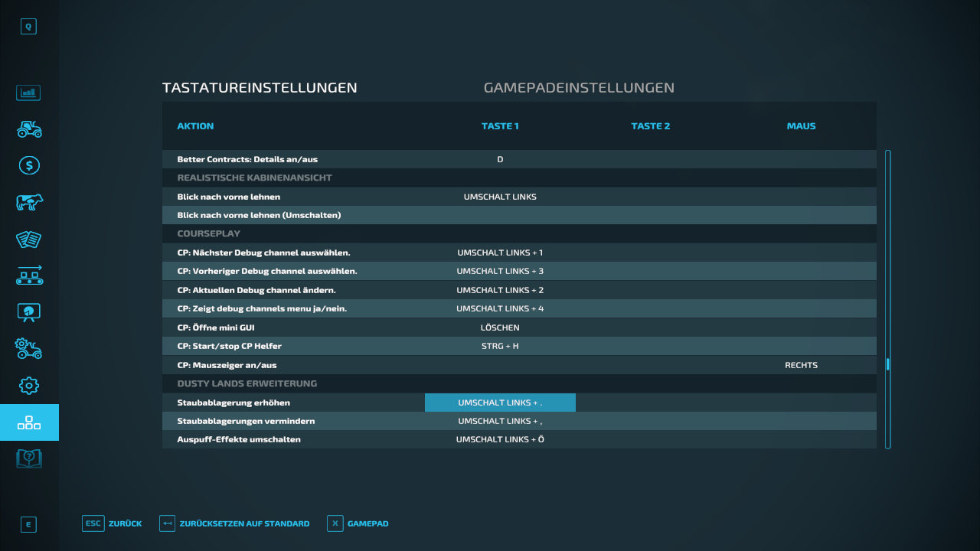Open the map presentation screen icon

[x=29, y=312]
